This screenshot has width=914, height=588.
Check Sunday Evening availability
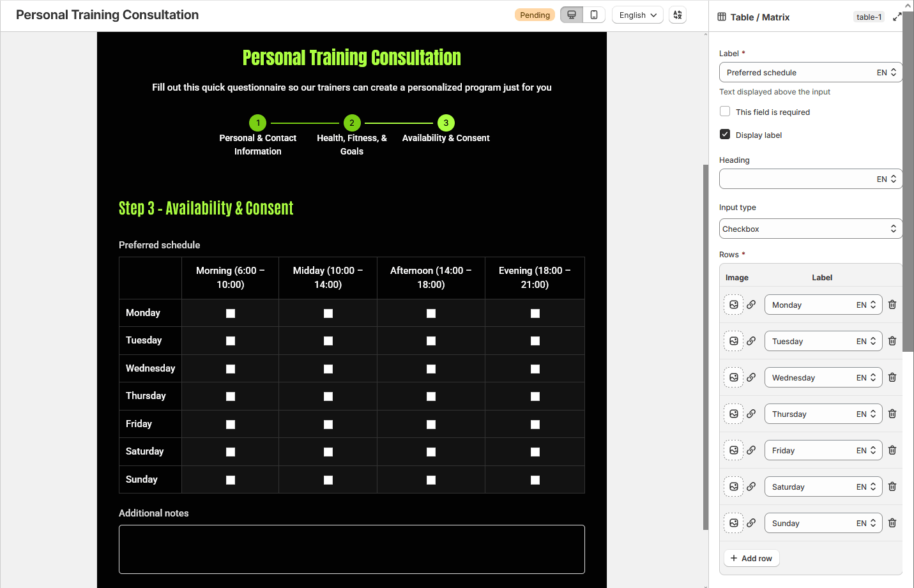[x=535, y=480]
